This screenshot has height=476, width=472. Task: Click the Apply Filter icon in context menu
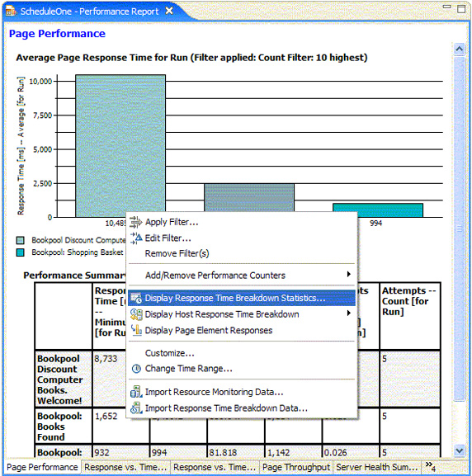pyautogui.click(x=135, y=222)
